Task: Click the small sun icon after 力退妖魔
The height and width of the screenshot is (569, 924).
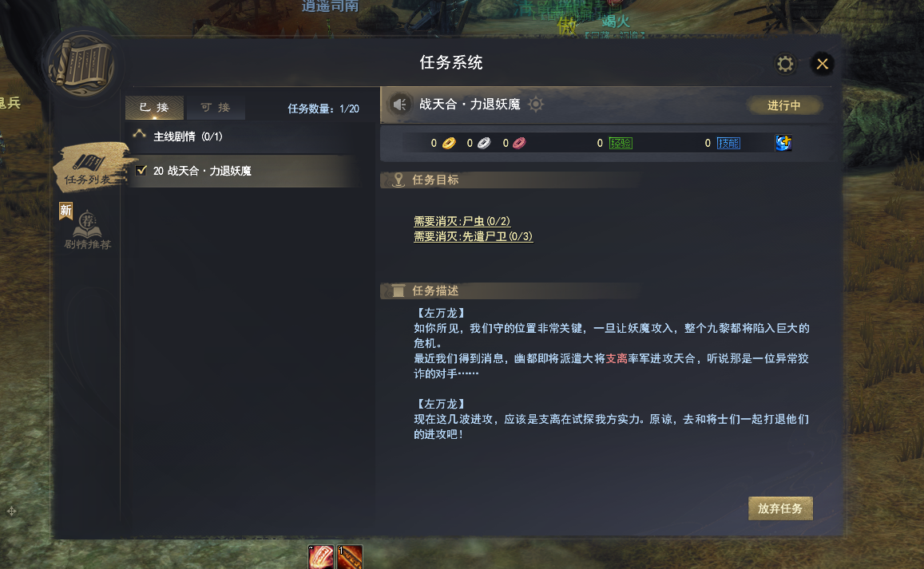Action: pyautogui.click(x=536, y=105)
